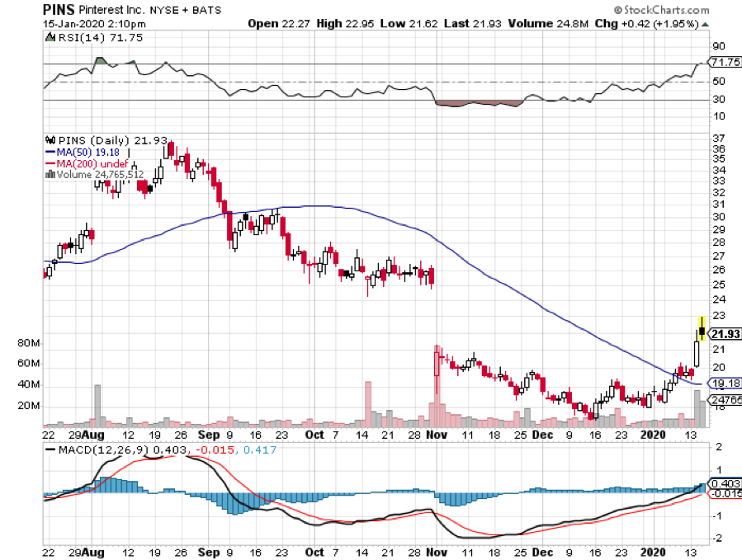Click the tall pink volume bar near Oct 14

[368, 404]
